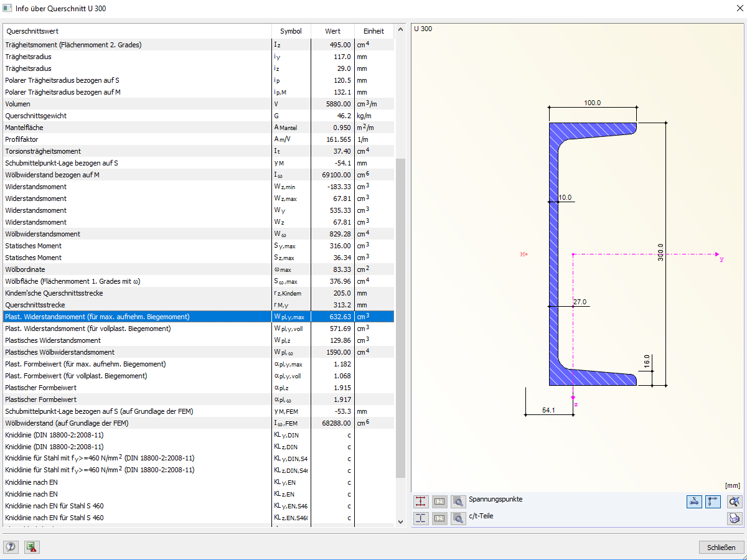Screen dimensions: 747x560
Task: Show c/t-Teile on the cross-section
Action: (x=421, y=518)
